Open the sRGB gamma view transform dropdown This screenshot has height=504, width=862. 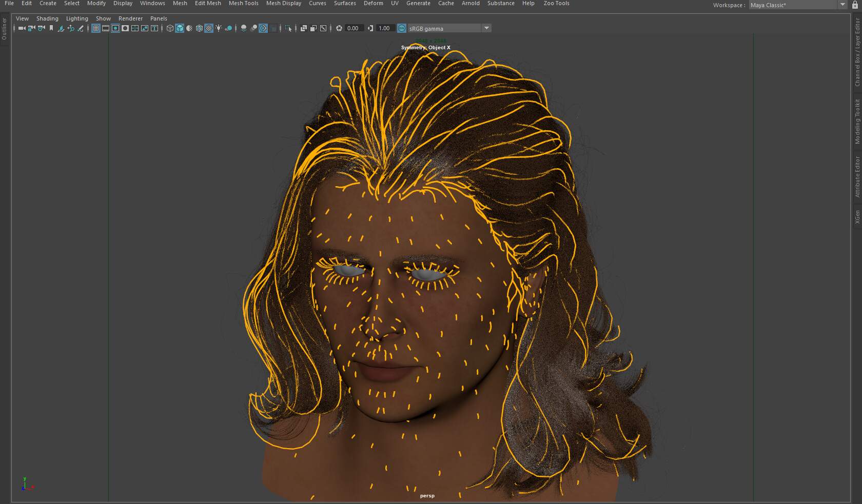click(449, 28)
